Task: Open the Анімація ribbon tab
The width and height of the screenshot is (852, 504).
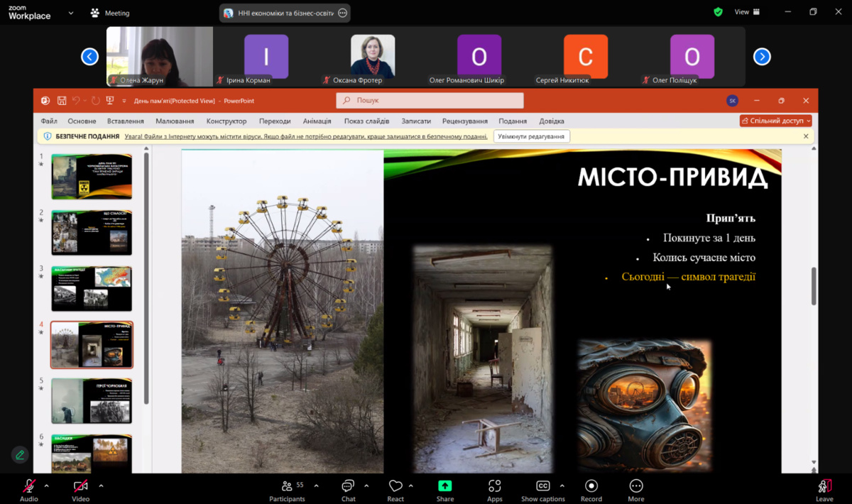Action: click(x=317, y=121)
